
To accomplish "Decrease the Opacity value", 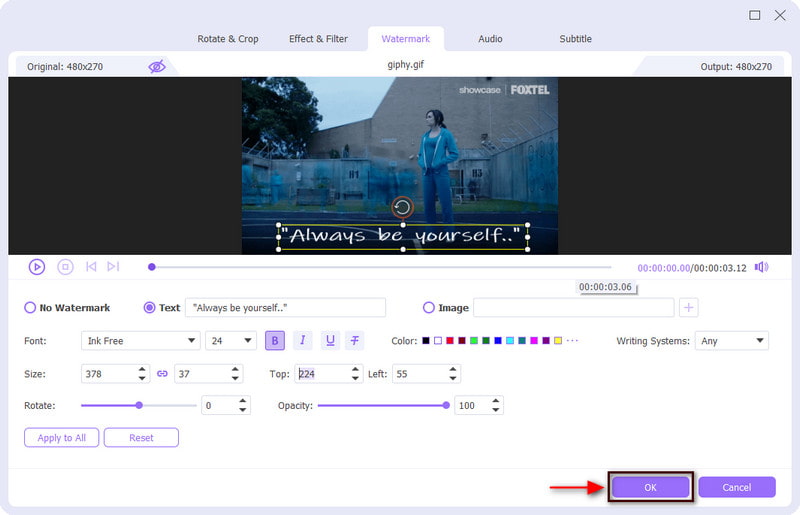I will pyautogui.click(x=495, y=410).
